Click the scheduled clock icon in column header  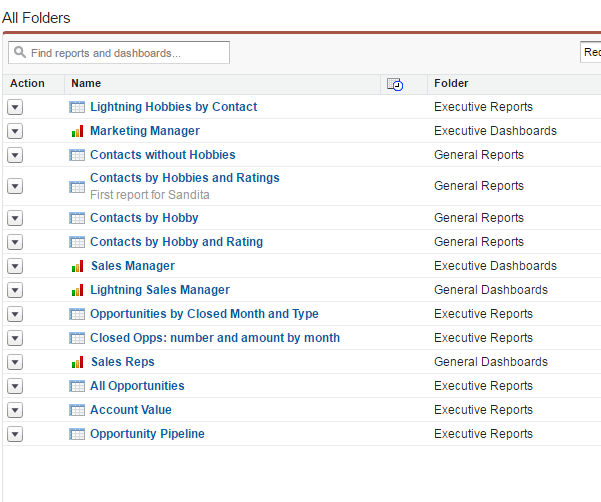394,85
